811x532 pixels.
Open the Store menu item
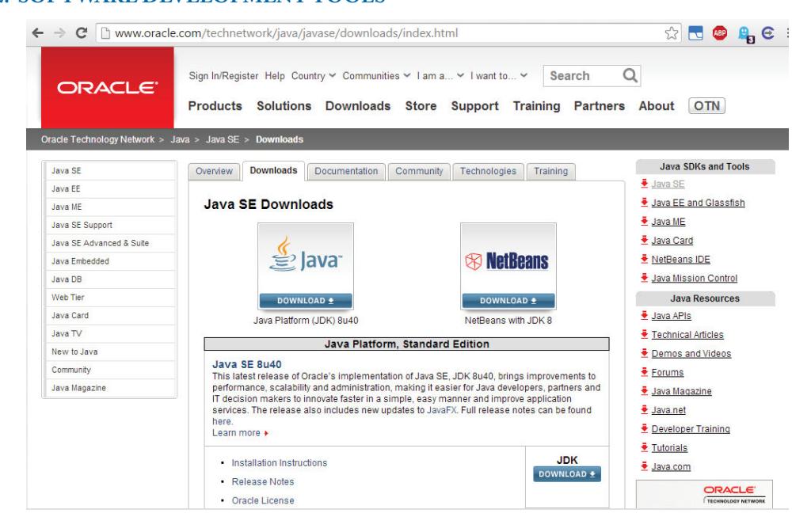click(421, 106)
